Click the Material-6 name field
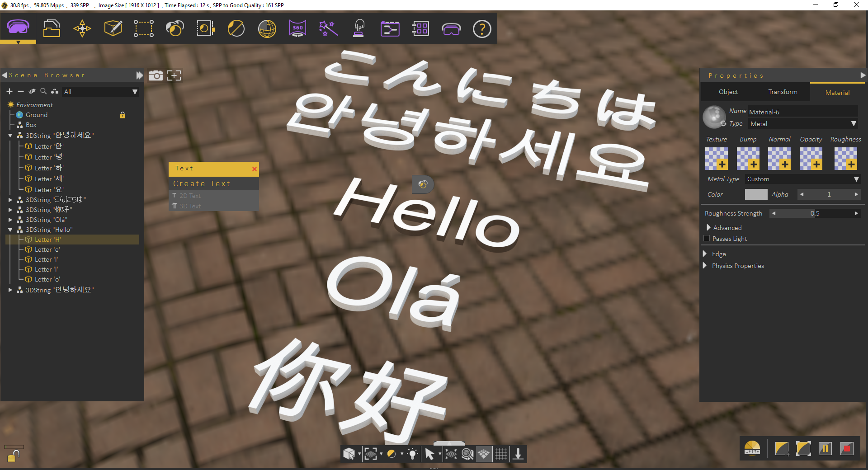 pos(802,111)
